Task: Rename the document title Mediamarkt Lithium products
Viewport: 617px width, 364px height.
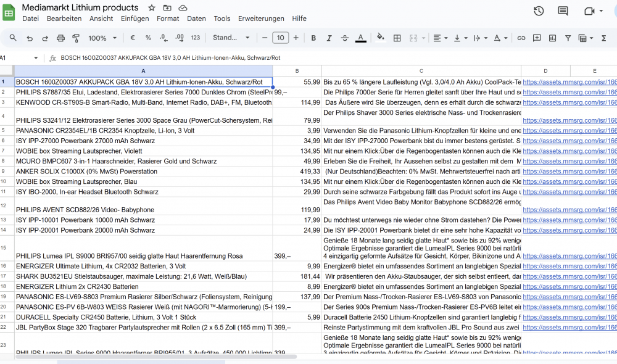Action: point(80,7)
